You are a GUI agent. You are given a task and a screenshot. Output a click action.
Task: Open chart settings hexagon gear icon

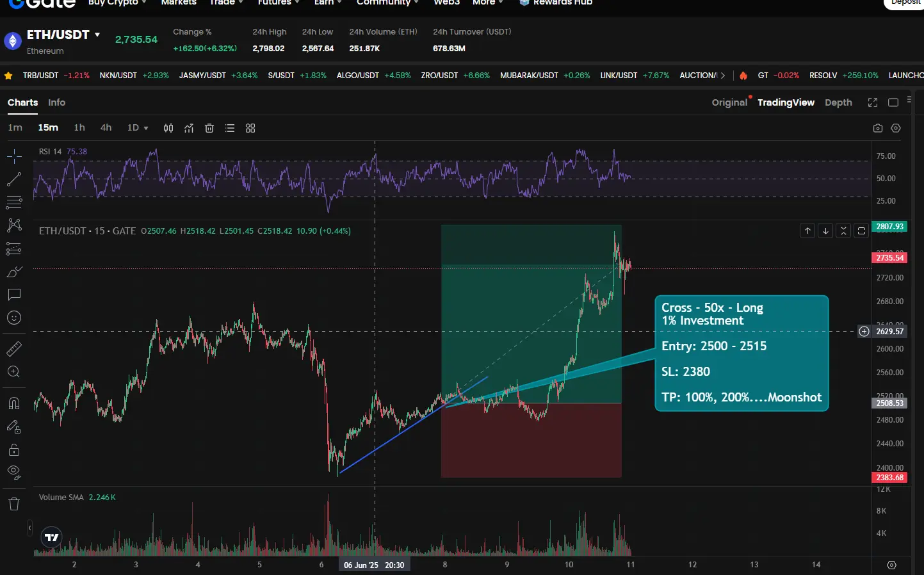[x=896, y=128]
